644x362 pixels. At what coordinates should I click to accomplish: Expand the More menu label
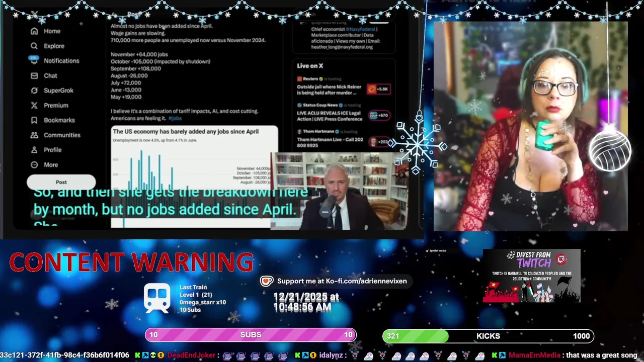pos(51,164)
